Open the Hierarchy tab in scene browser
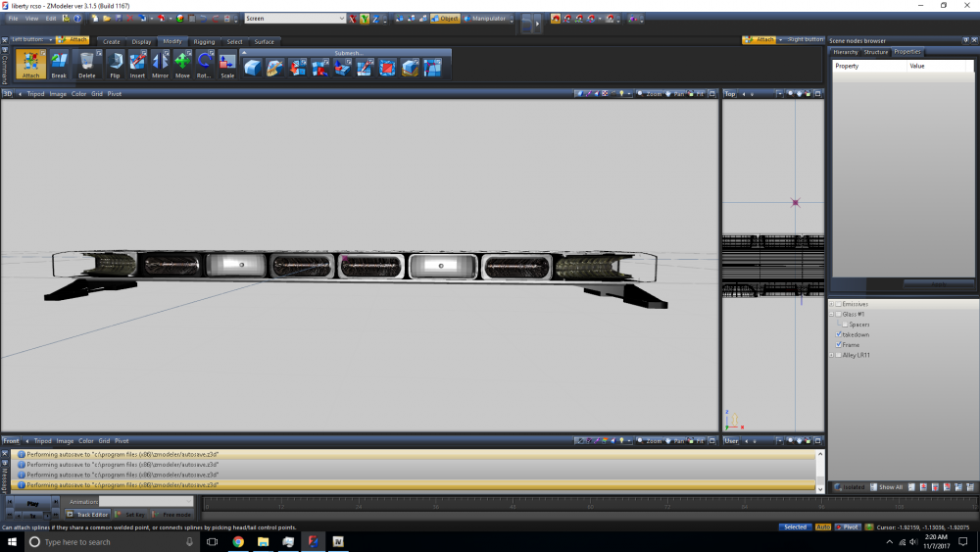 (845, 52)
